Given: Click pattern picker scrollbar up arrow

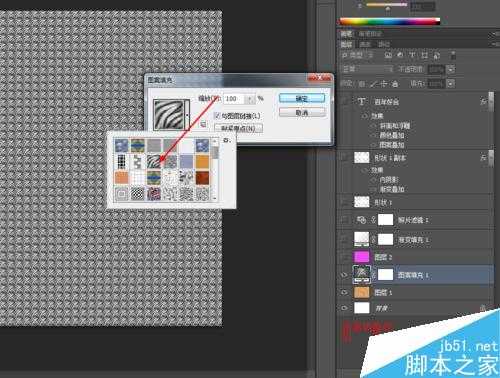Looking at the screenshot, I should coord(215,141).
